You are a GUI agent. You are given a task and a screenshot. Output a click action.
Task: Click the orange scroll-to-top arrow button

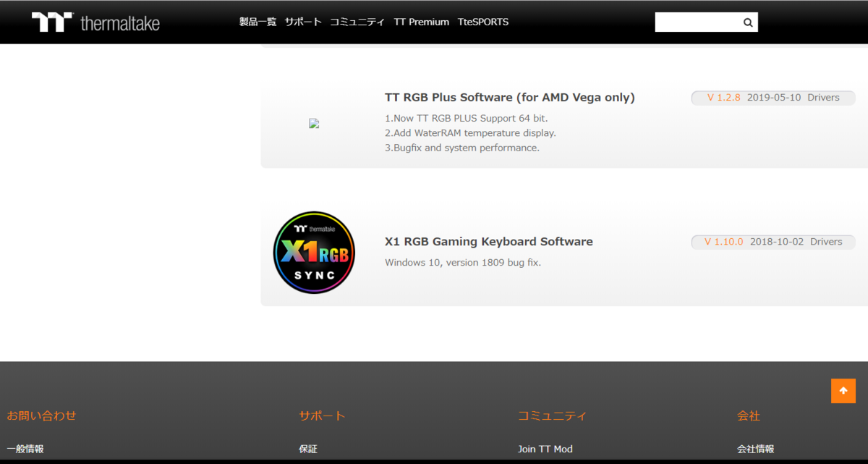point(843,391)
